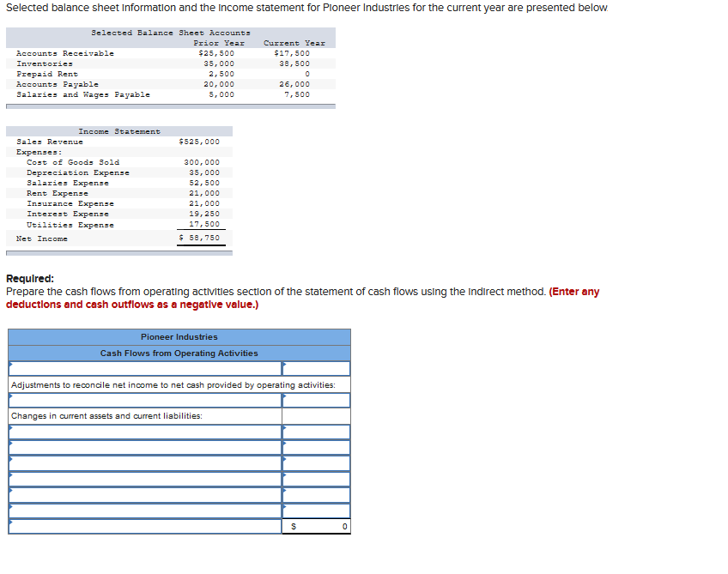This screenshot has height=574, width=728.
Task: Click the 35,000 Depreciation Expense amount
Action: (204, 172)
